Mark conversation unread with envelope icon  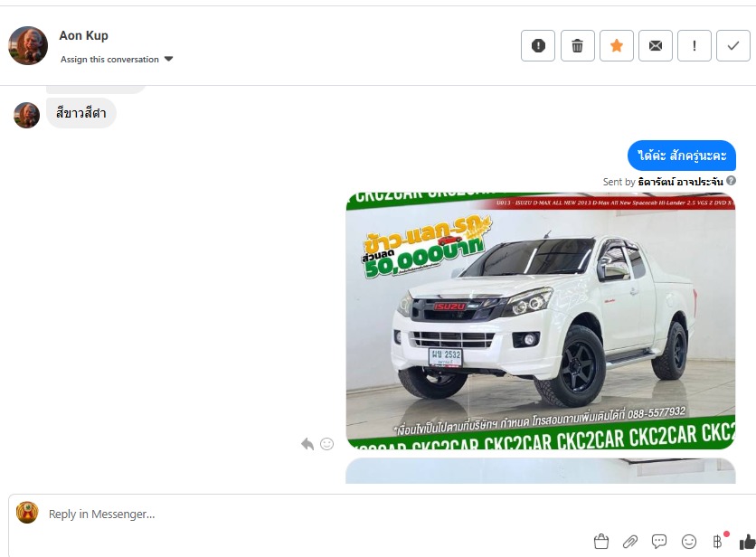[x=656, y=46]
